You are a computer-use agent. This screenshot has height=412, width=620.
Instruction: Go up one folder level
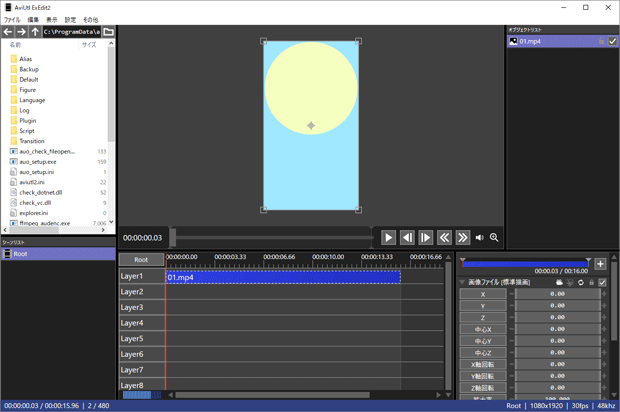(35, 32)
